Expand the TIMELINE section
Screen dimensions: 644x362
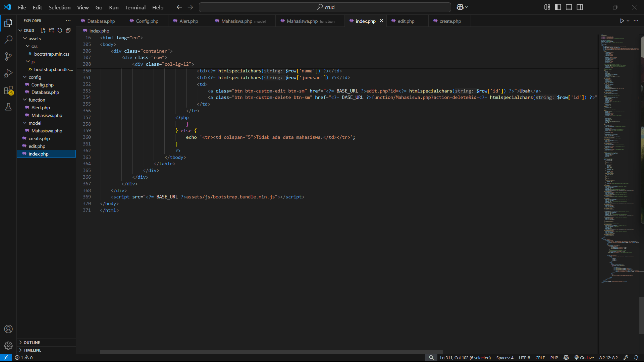click(x=32, y=350)
